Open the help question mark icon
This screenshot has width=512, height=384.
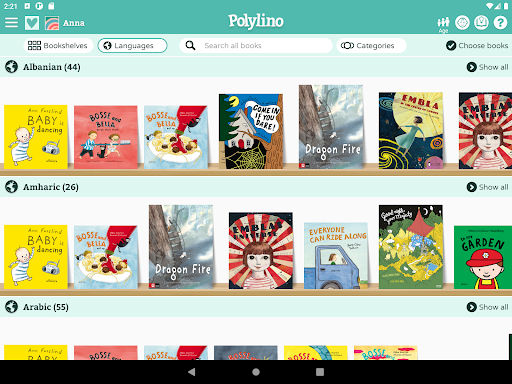500,23
